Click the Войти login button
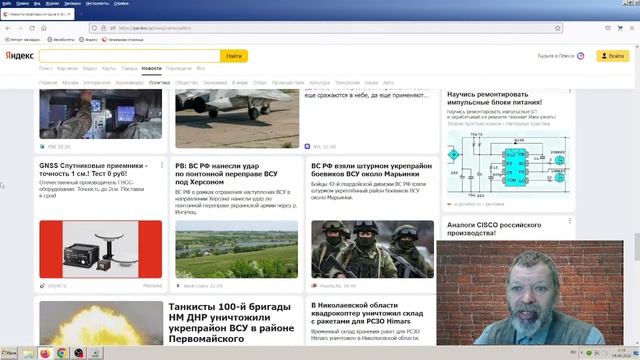Image resolution: width=640 pixels, height=360 pixels. [613, 56]
